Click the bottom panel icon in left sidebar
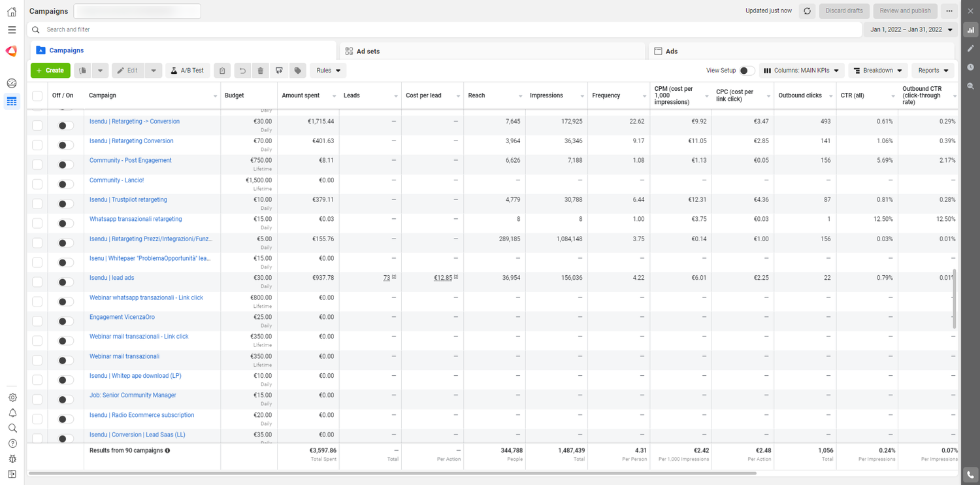 12,474
